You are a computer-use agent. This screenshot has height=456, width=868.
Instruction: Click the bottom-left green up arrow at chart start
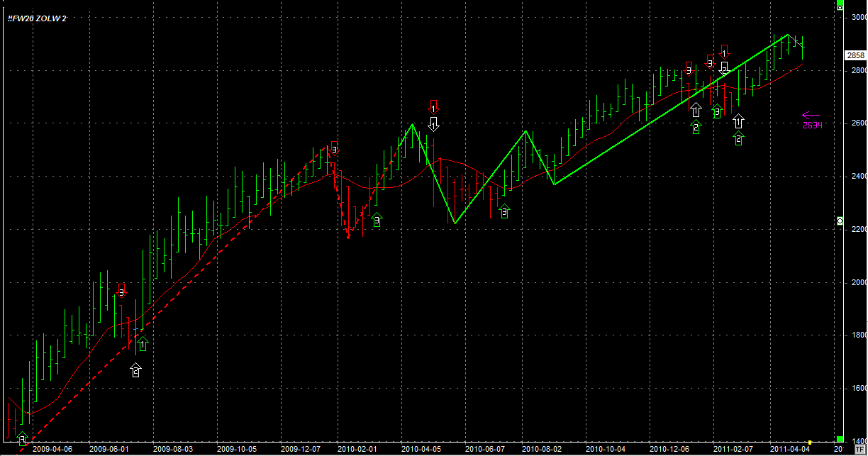(x=22, y=438)
